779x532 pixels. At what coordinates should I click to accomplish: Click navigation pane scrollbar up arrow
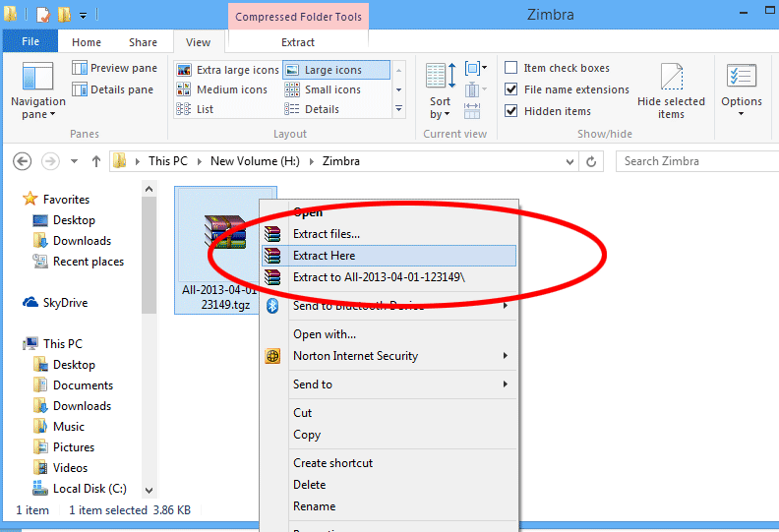point(149,189)
